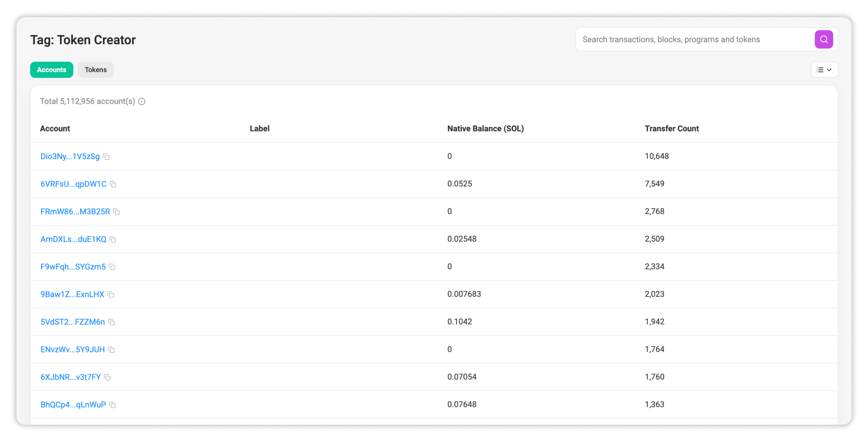Click copy icon for ENvzWv...5Y9JUH
The image size is (868, 442).
point(112,350)
